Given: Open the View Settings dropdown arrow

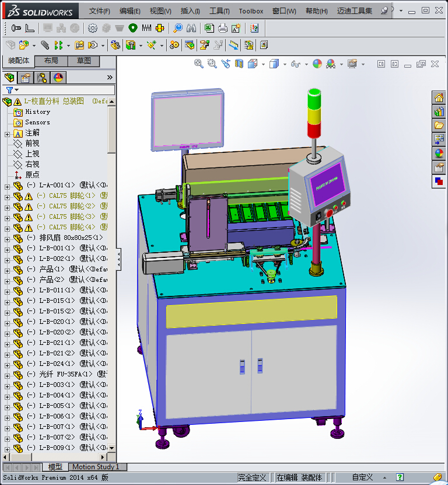Looking at the screenshot, I should pyautogui.click(x=363, y=64).
